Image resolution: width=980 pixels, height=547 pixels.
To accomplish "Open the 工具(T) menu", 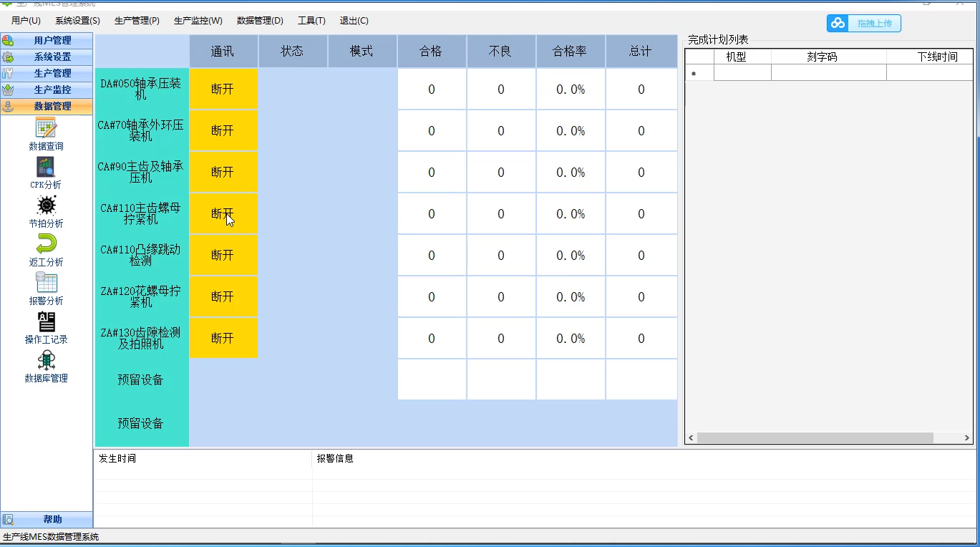I will pos(311,21).
